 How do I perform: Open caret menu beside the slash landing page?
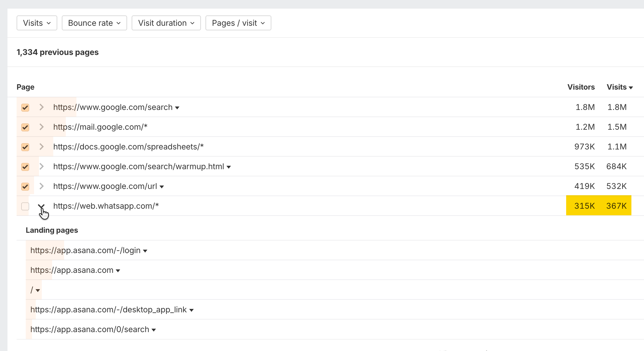coord(38,291)
